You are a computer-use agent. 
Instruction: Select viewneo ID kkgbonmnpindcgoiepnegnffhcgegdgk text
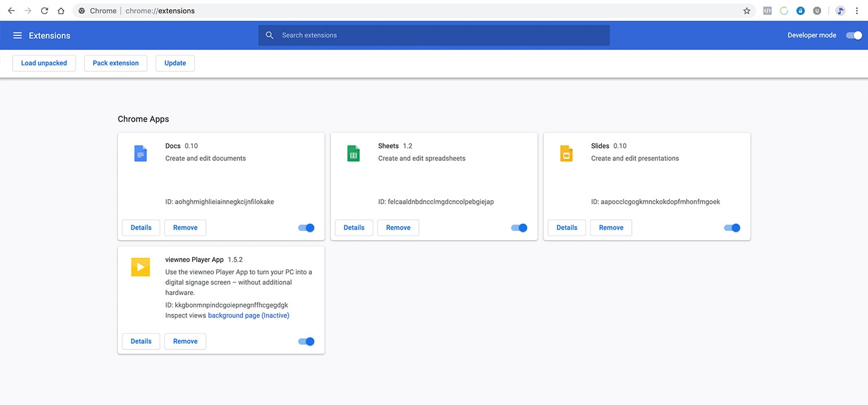click(227, 305)
